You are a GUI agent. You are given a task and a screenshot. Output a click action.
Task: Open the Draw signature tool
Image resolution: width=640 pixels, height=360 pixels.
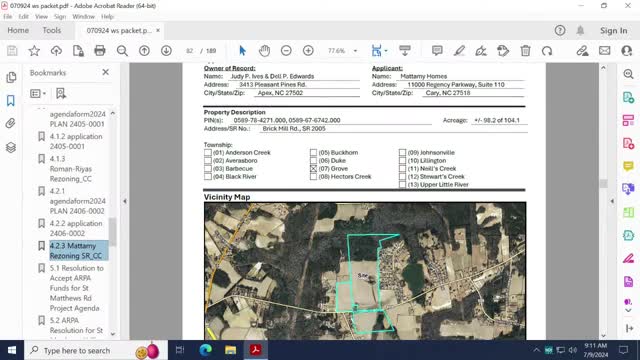point(481,51)
